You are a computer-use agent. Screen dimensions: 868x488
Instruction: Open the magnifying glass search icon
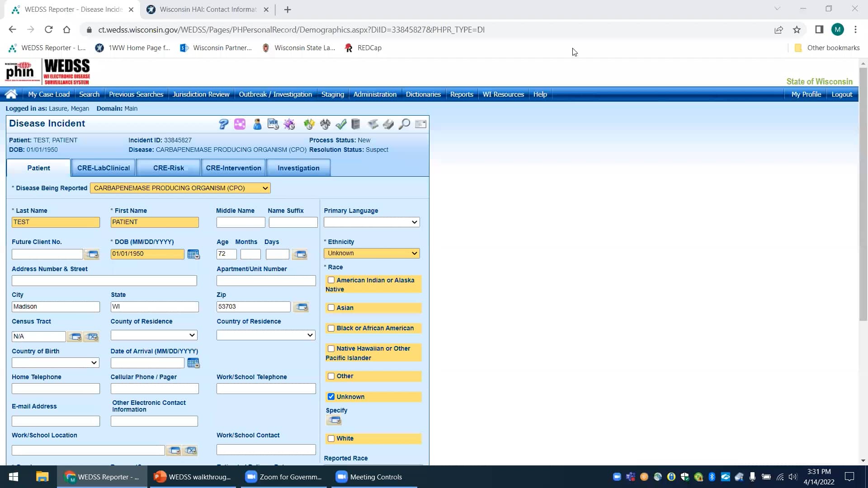[x=405, y=124]
